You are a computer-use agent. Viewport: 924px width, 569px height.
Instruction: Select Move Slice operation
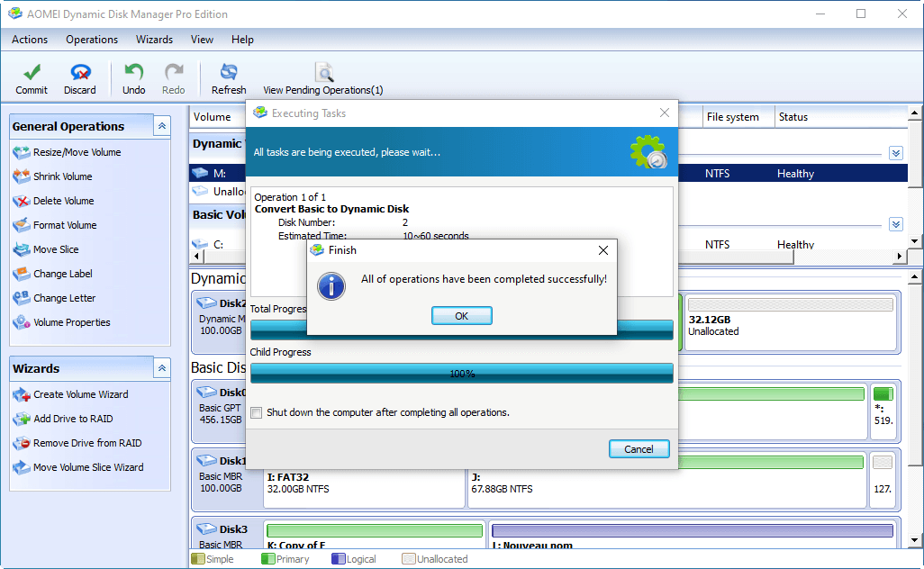[x=45, y=249]
